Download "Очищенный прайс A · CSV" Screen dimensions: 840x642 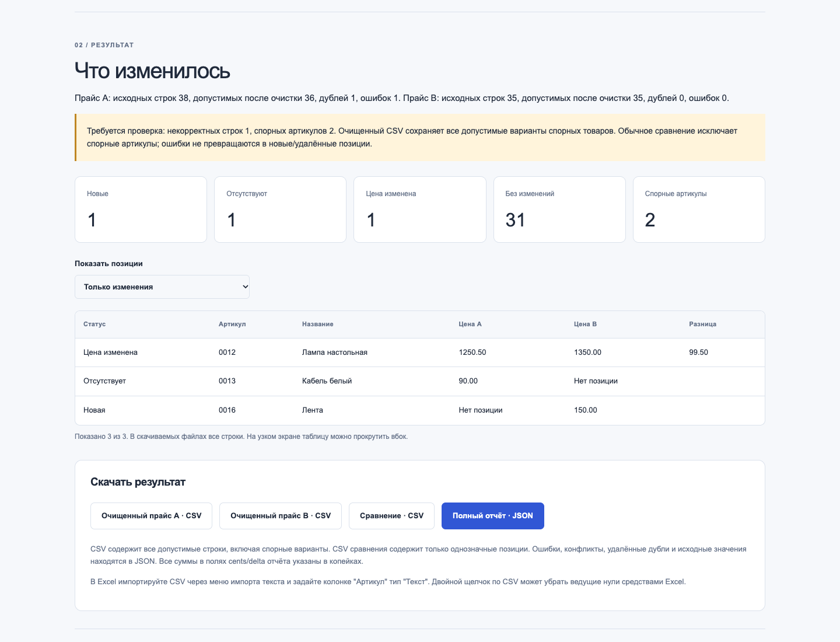point(151,516)
